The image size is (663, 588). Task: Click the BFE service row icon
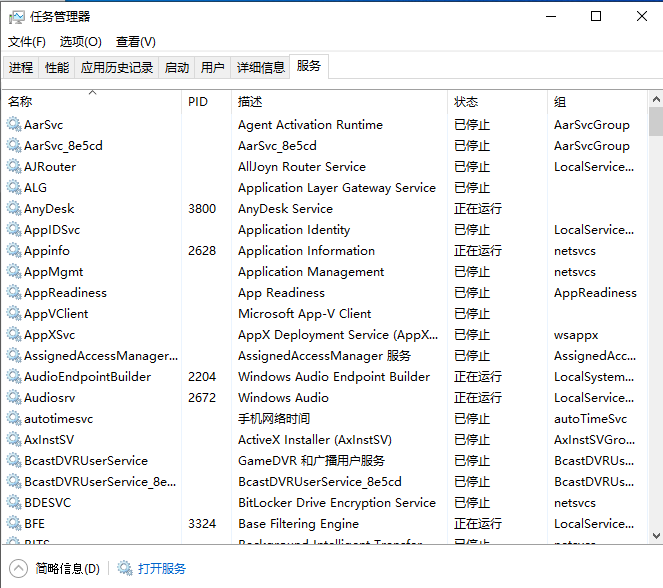[14, 524]
